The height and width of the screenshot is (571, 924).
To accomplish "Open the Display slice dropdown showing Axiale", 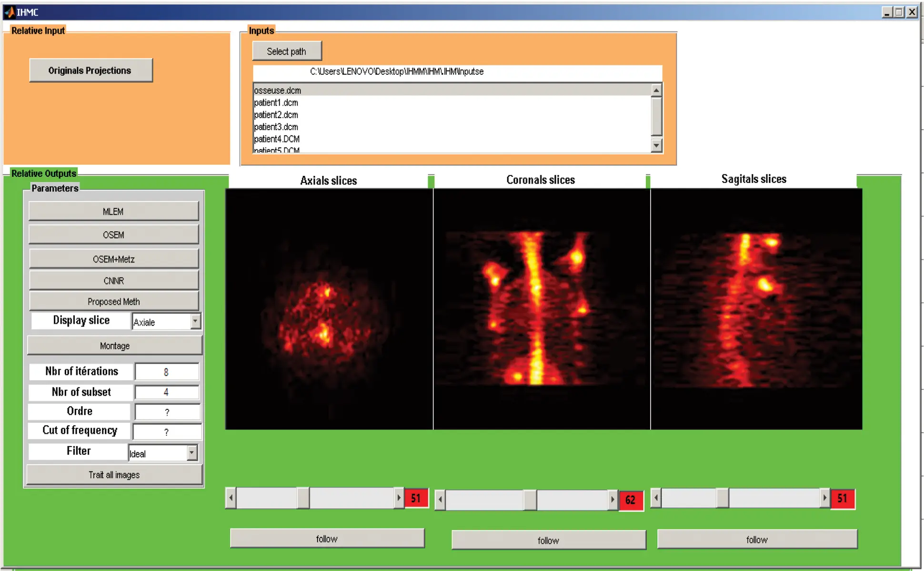I will pos(166,322).
